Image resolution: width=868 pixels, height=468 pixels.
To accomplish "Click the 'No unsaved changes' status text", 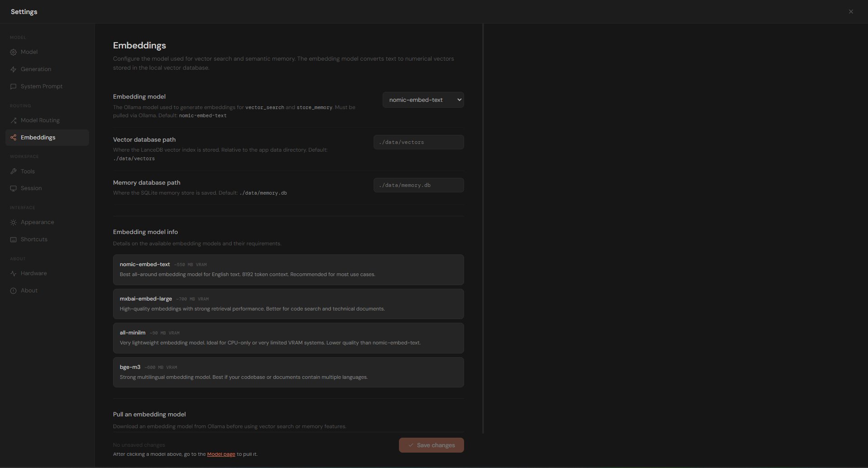I will pos(139,445).
